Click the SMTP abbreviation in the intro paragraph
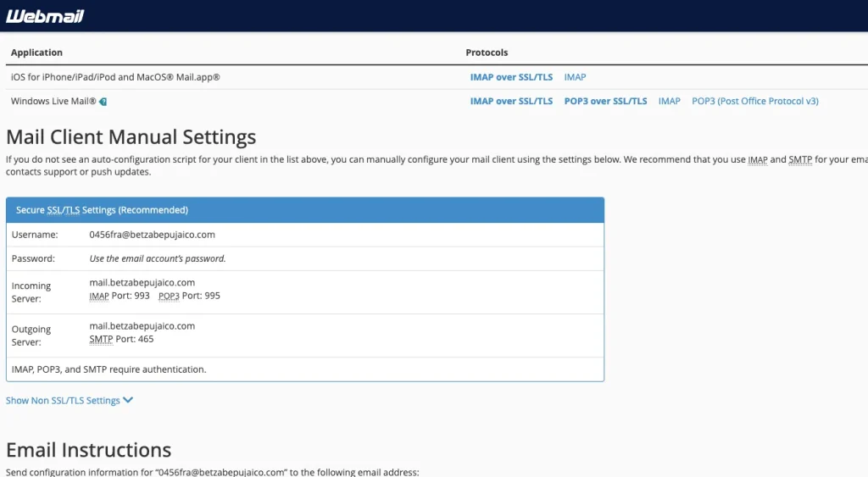868x477 pixels. pos(800,160)
